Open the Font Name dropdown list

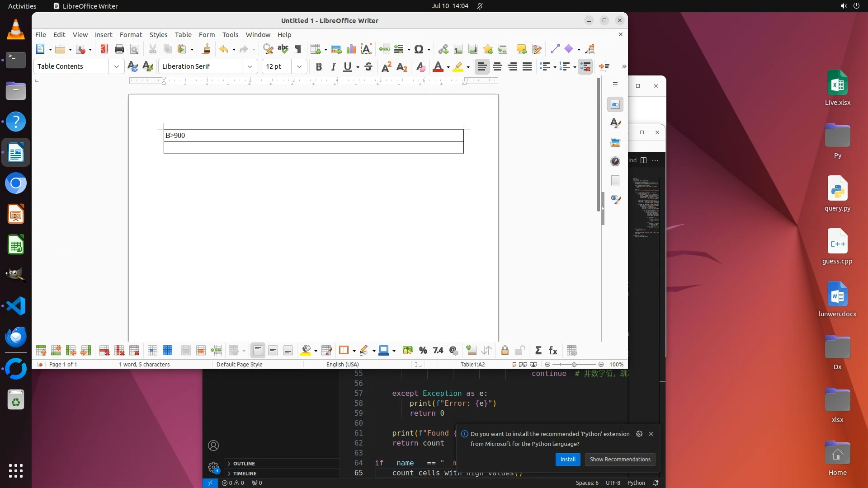pyautogui.click(x=250, y=66)
